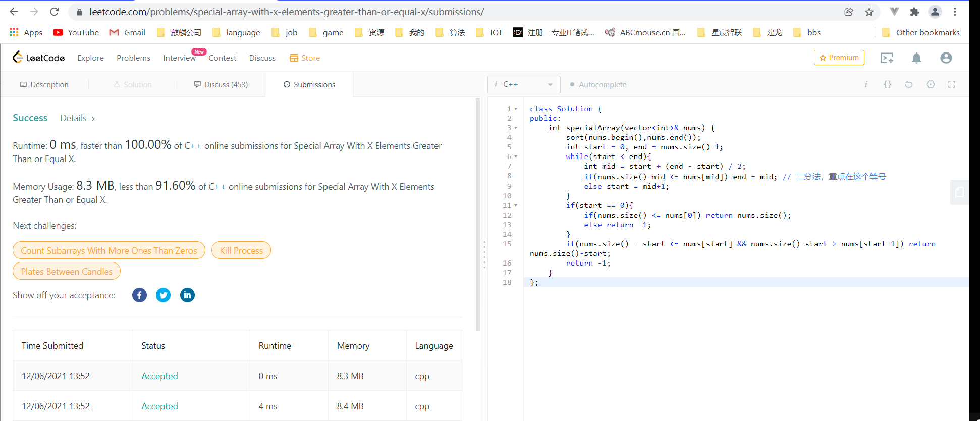
Task: Click the share page icon in address bar
Action: tap(849, 12)
